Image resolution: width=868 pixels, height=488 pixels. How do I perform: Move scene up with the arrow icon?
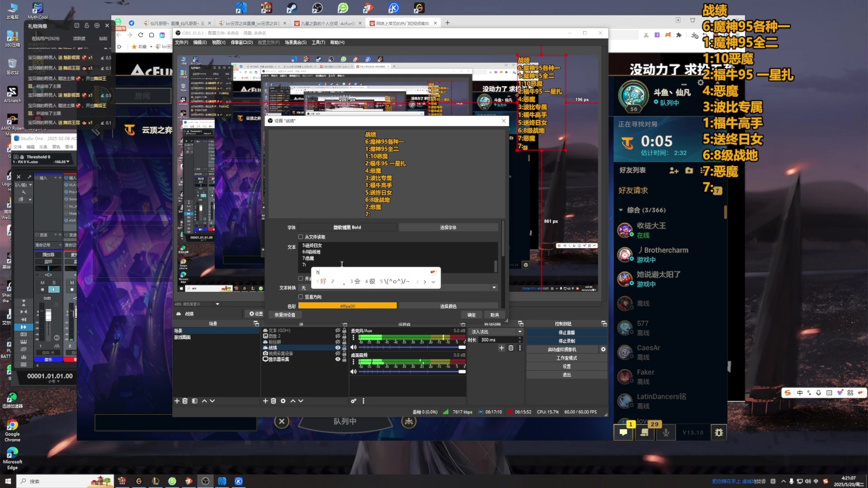pos(204,401)
